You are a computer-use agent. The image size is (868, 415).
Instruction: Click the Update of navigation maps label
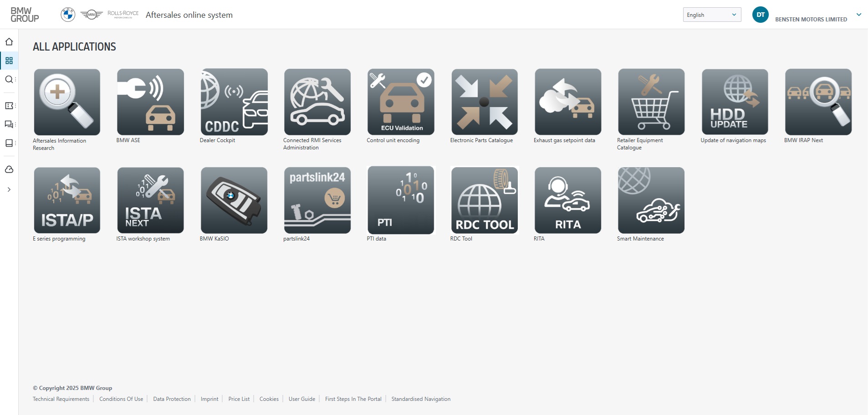[x=733, y=140]
